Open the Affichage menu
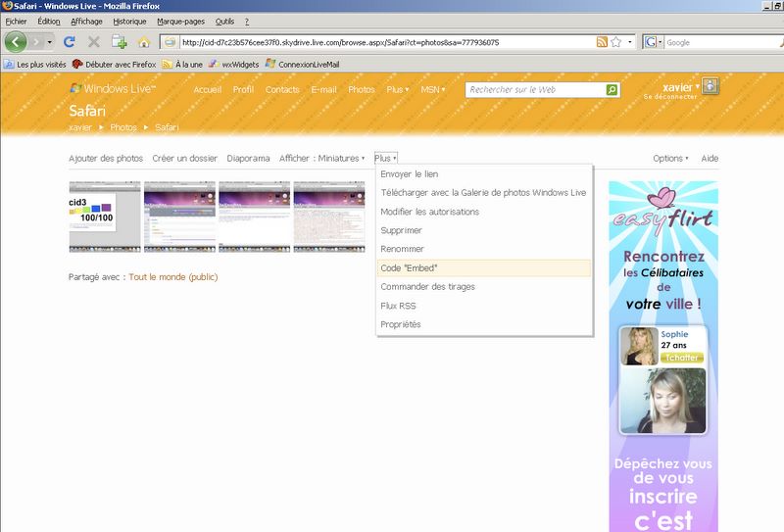 pyautogui.click(x=86, y=21)
